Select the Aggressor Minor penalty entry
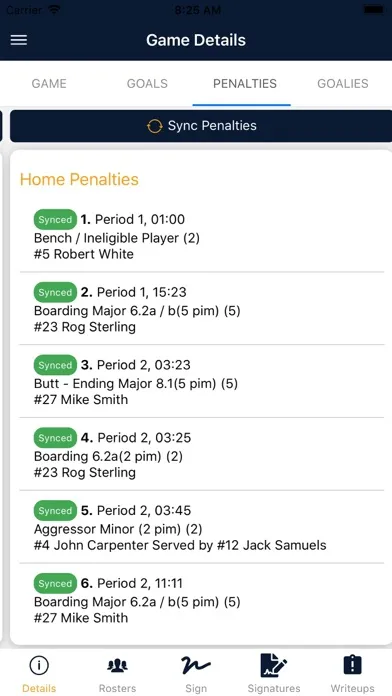The width and height of the screenshot is (392, 696). click(202, 527)
